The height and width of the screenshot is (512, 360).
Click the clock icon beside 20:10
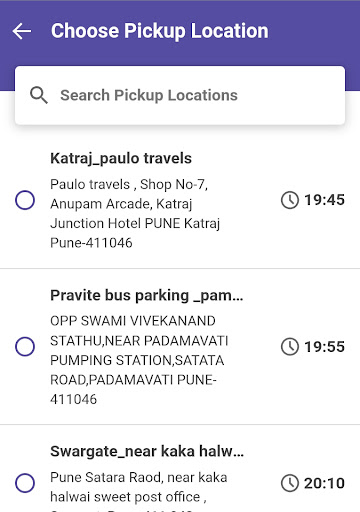tap(290, 483)
